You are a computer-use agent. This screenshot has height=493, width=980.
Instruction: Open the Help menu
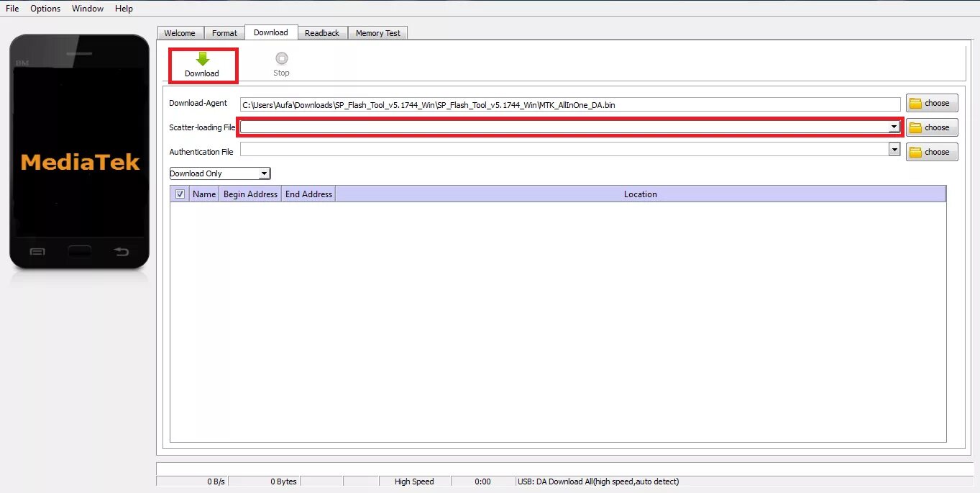click(x=124, y=9)
